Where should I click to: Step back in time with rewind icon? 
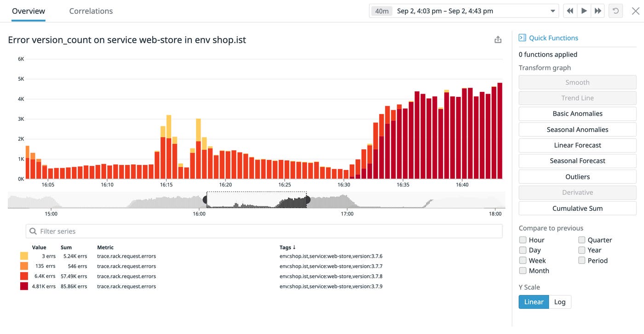click(x=570, y=11)
